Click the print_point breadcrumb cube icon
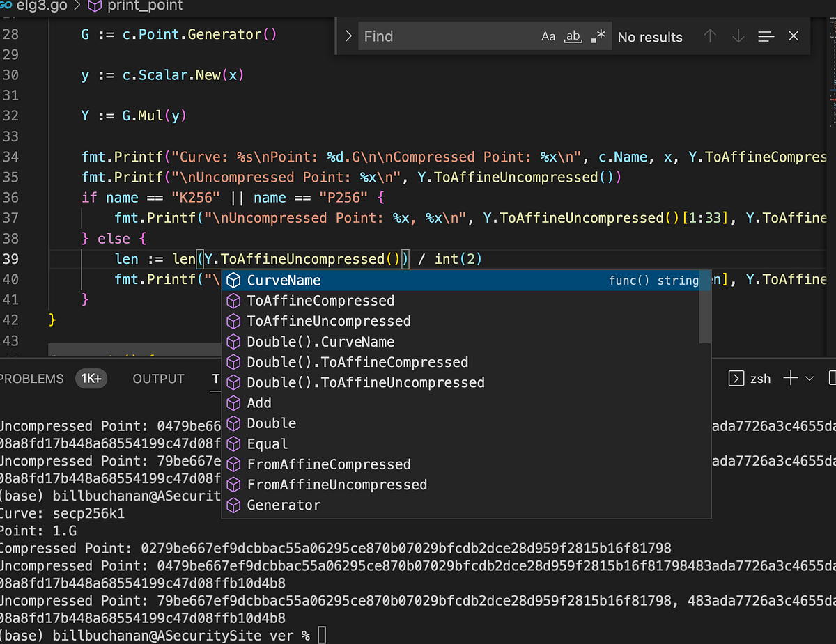 [94, 6]
